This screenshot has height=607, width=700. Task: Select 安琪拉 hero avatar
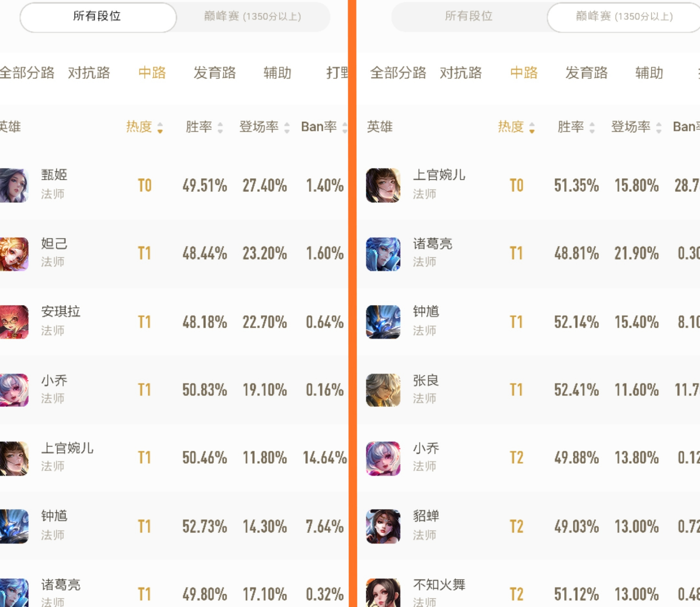[x=14, y=322]
